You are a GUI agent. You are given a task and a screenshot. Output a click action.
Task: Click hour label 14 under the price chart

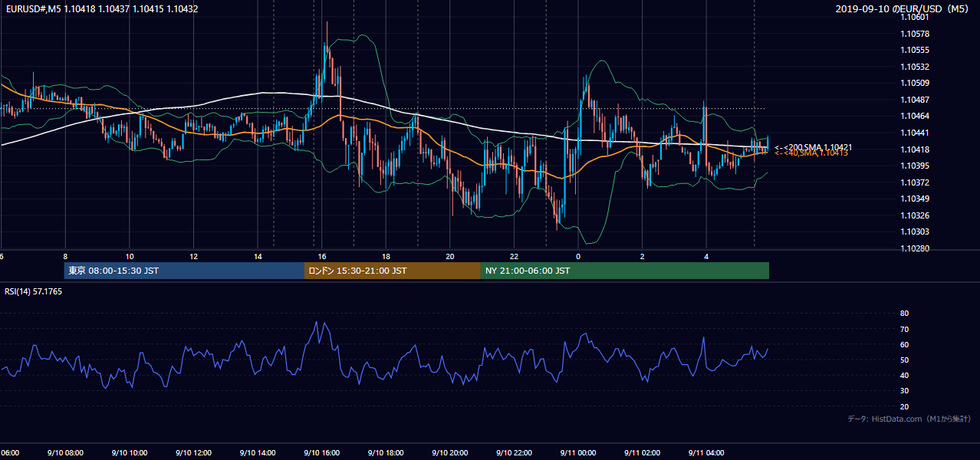(x=258, y=257)
